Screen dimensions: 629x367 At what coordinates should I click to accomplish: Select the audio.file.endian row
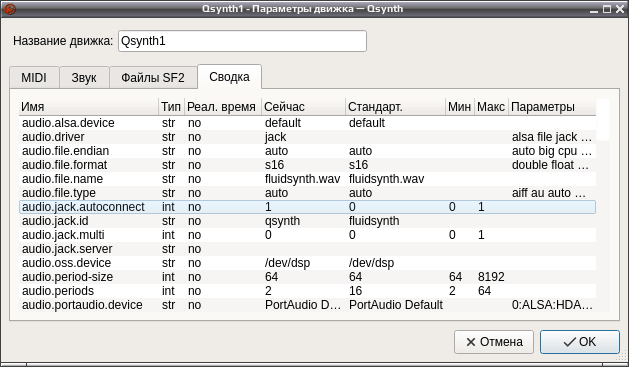307,151
